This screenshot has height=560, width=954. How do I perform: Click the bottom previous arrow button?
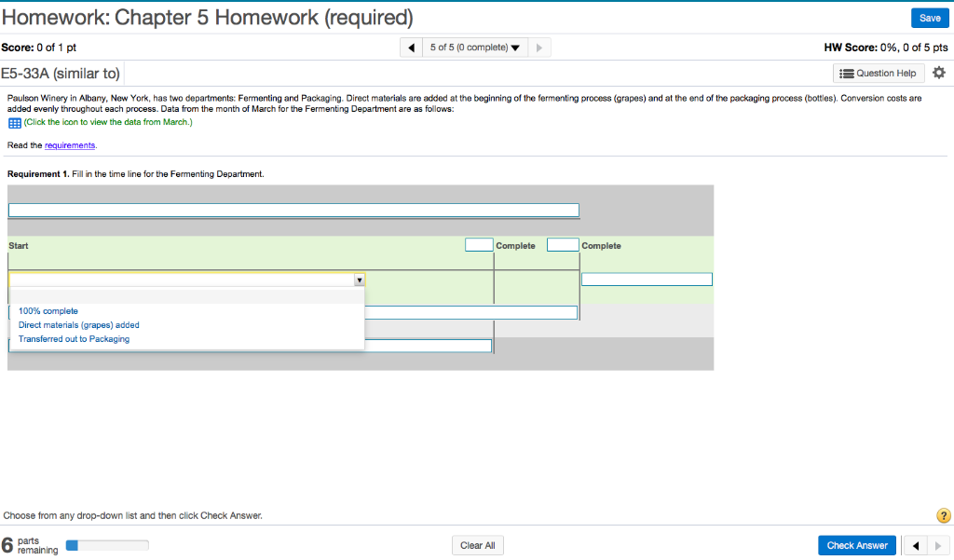coord(916,545)
